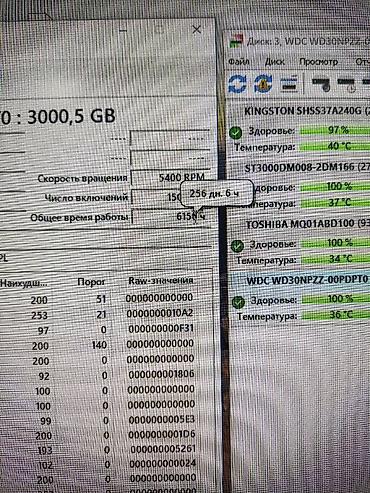
Task: Select the TOSHIBA MQ01ABD100 disk entry
Action: click(x=307, y=224)
